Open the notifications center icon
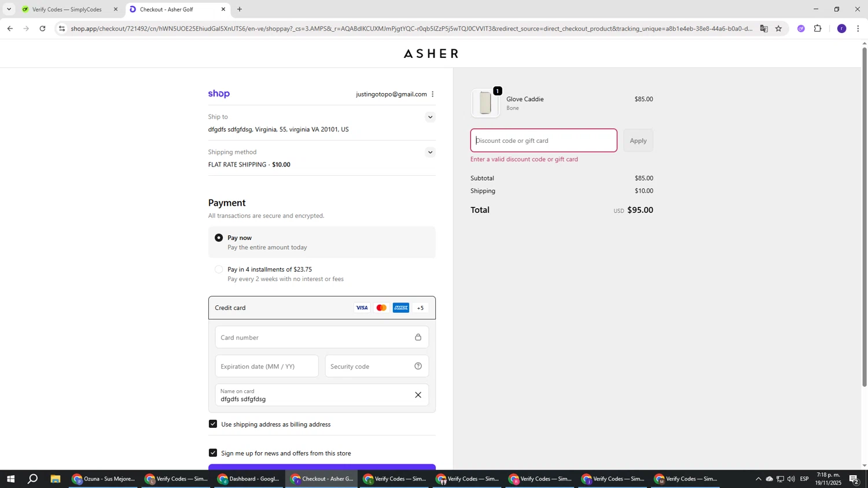 [x=854, y=479]
